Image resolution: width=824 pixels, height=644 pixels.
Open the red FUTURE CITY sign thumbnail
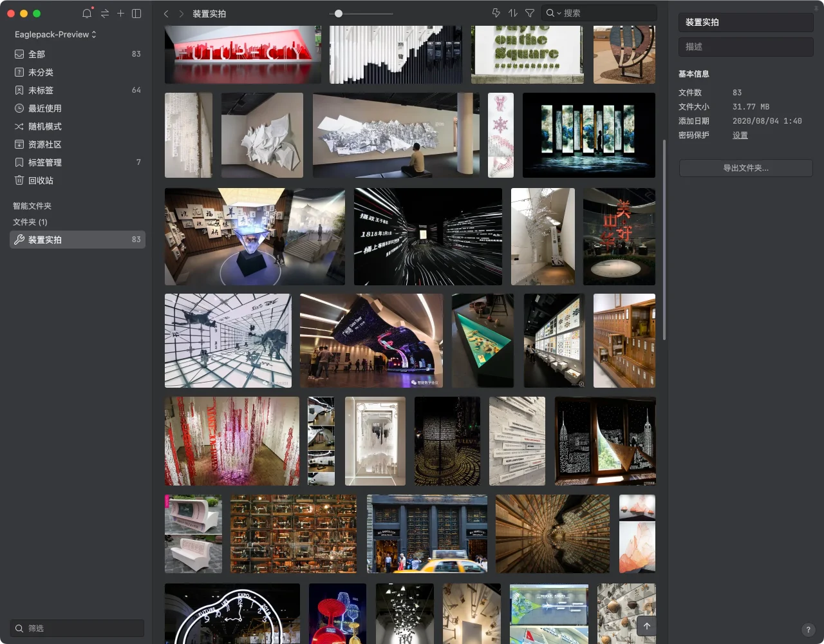click(243, 55)
